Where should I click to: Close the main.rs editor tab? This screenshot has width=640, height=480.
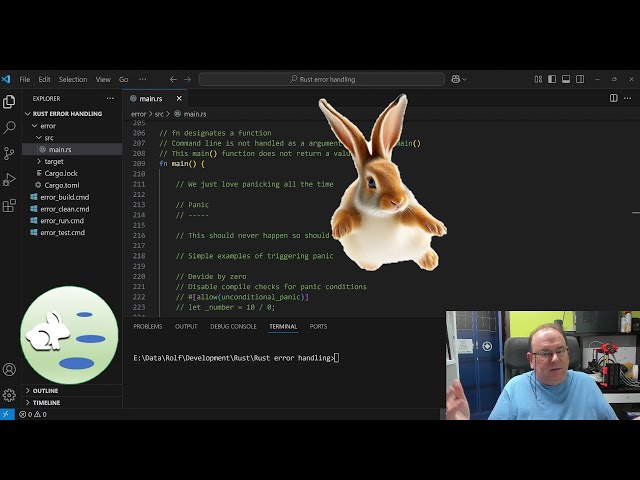(179, 98)
